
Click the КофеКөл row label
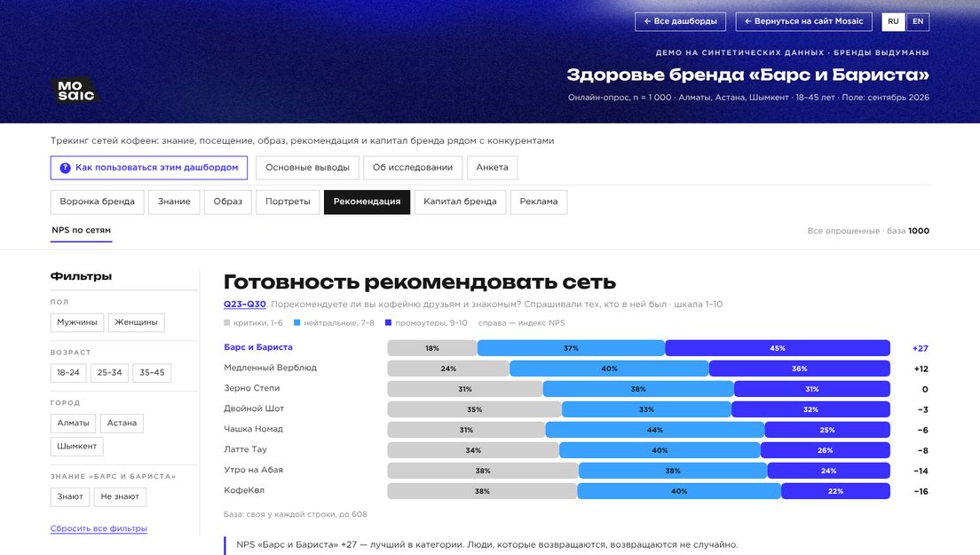[244, 491]
